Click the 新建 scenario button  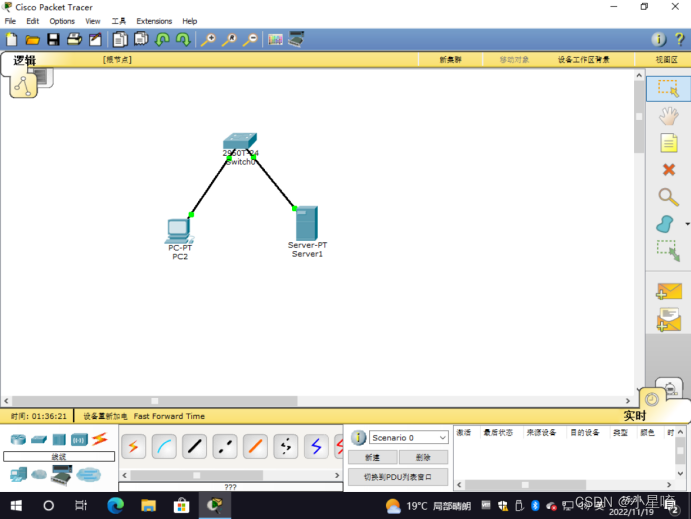(372, 457)
